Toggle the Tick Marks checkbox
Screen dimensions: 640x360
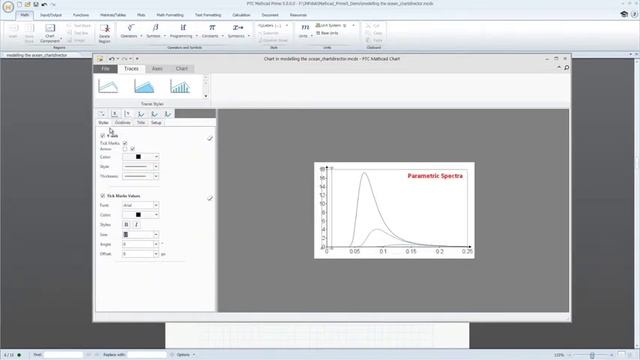(x=125, y=143)
